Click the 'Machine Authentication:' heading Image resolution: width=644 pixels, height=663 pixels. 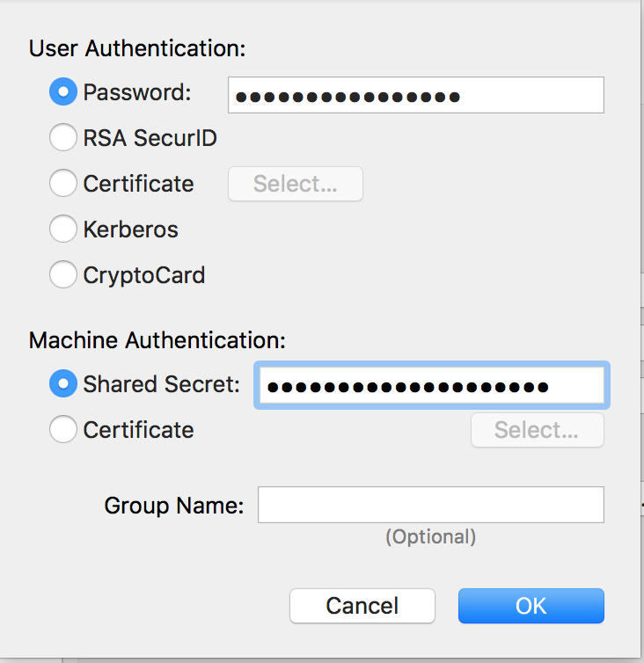tap(157, 339)
